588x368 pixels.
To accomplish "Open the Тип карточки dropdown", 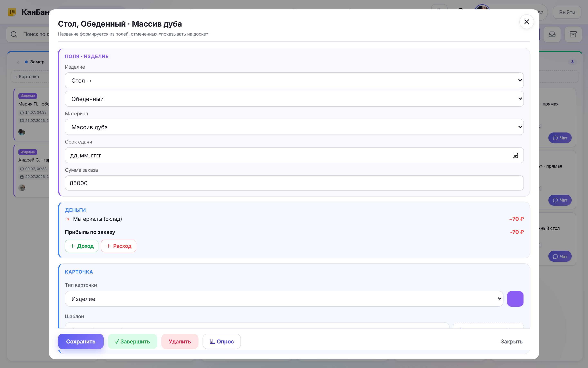I will click(284, 299).
